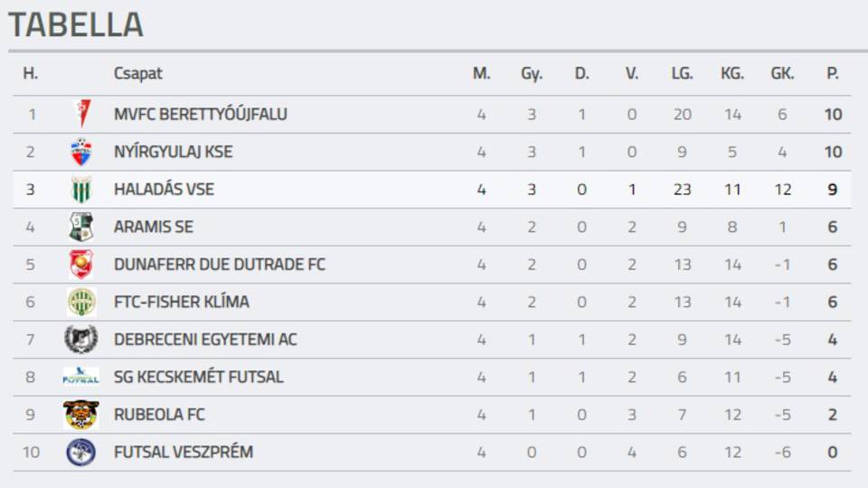Select the Futsal Veszprém team name

click(x=184, y=452)
